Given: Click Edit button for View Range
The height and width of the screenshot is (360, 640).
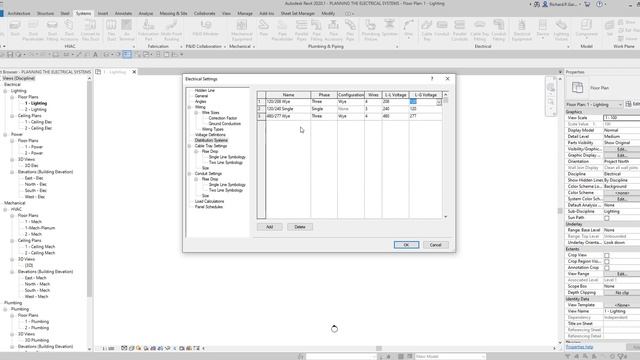Looking at the screenshot, I should click(622, 274).
